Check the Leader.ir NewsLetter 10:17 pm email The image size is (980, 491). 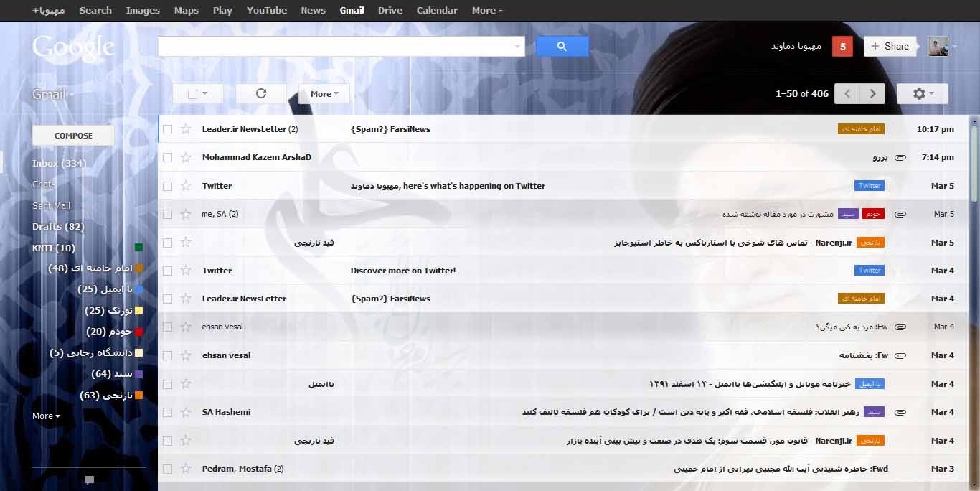click(167, 129)
